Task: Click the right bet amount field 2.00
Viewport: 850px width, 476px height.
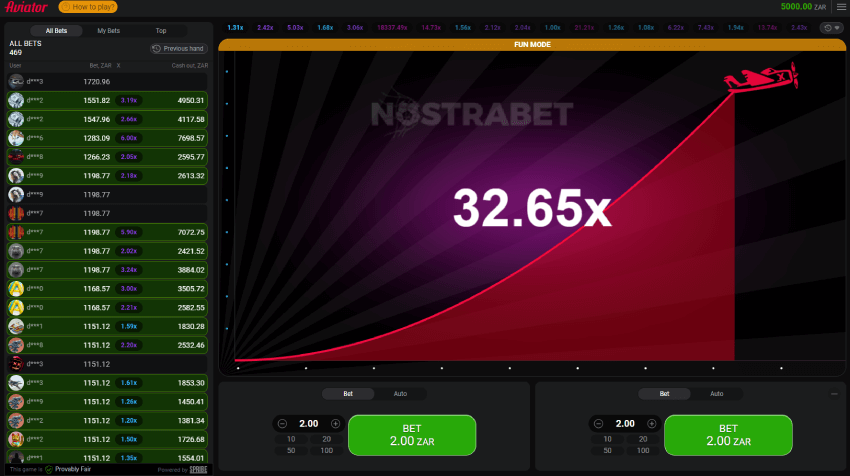Action: pyautogui.click(x=625, y=424)
